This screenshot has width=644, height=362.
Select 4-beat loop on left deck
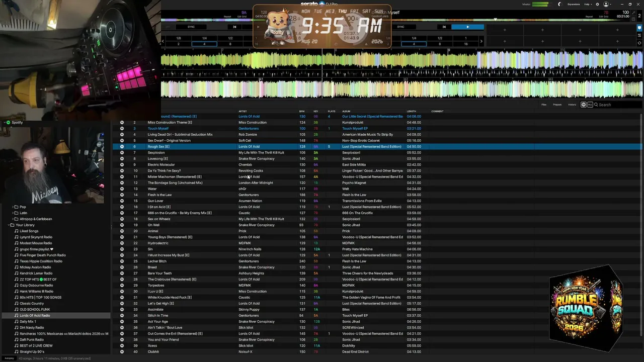click(204, 44)
